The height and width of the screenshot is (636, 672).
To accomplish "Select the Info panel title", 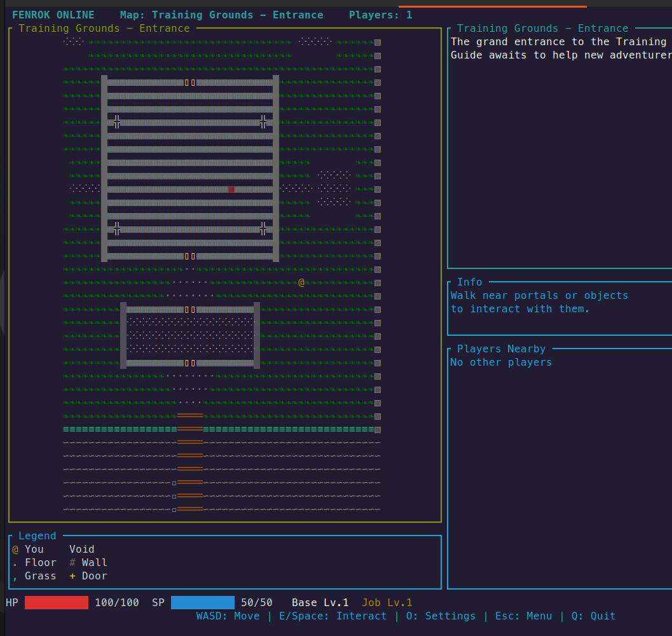I will [x=469, y=282].
